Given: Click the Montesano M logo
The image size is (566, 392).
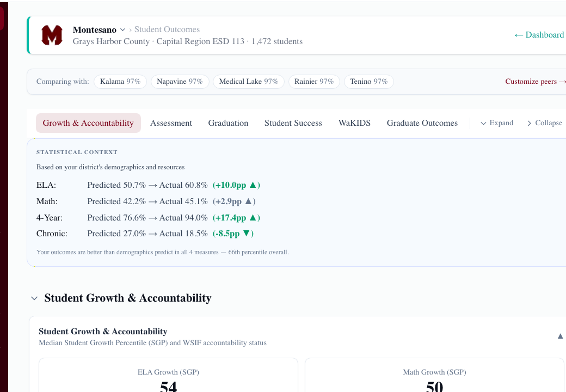Looking at the screenshot, I should 52,35.
